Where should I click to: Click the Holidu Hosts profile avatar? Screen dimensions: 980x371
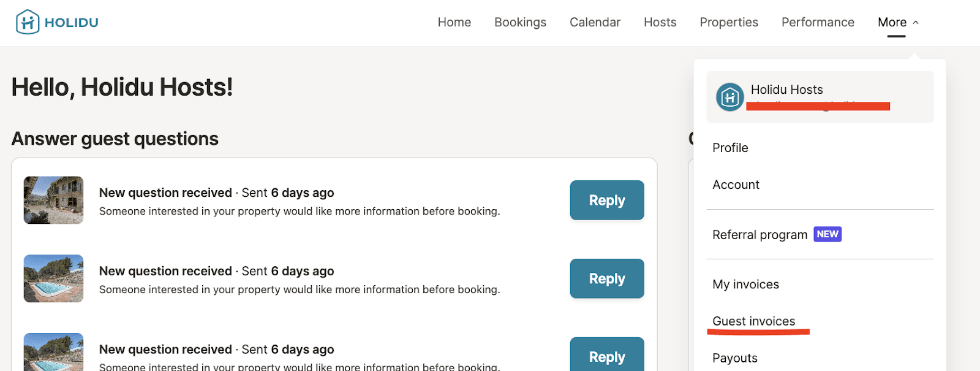[x=729, y=97]
